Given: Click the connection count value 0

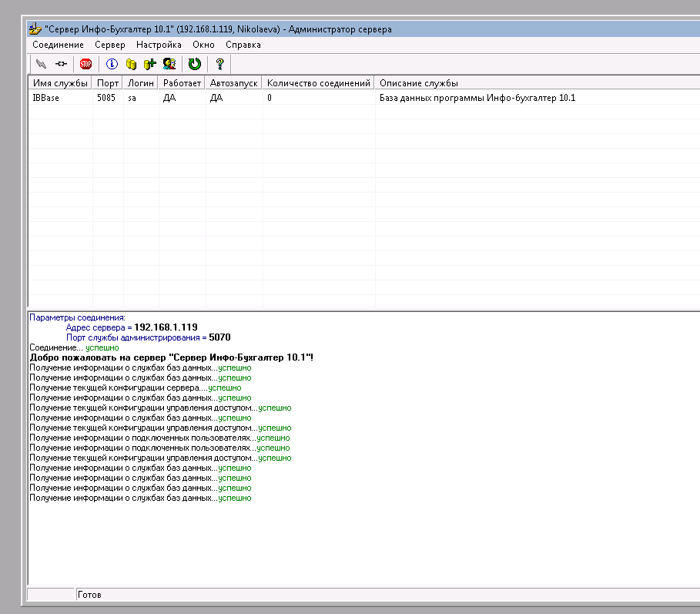Looking at the screenshot, I should tap(270, 98).
